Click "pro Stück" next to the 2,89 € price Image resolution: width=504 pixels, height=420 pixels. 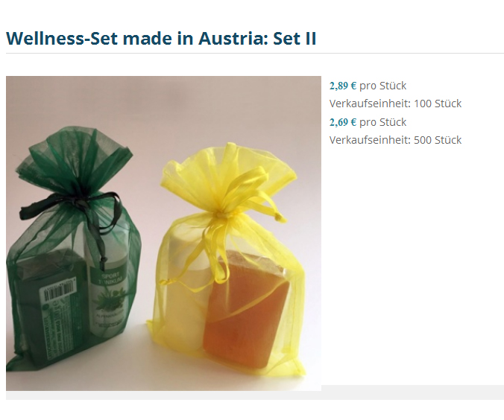[382, 86]
